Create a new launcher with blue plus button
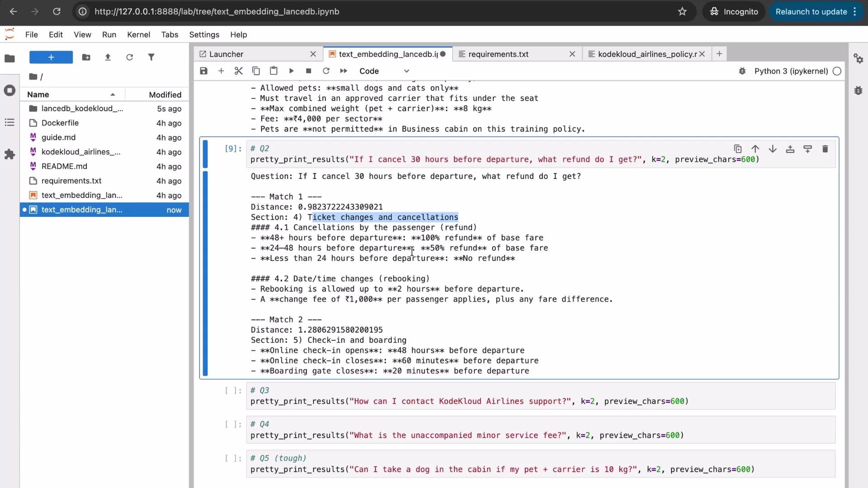The height and width of the screenshot is (488, 868). point(51,57)
